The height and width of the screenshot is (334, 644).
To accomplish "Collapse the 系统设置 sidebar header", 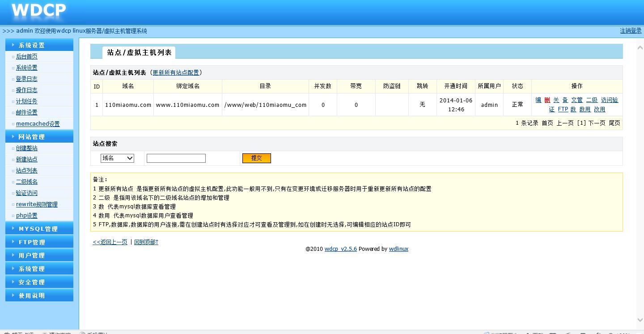I will tap(32, 45).
